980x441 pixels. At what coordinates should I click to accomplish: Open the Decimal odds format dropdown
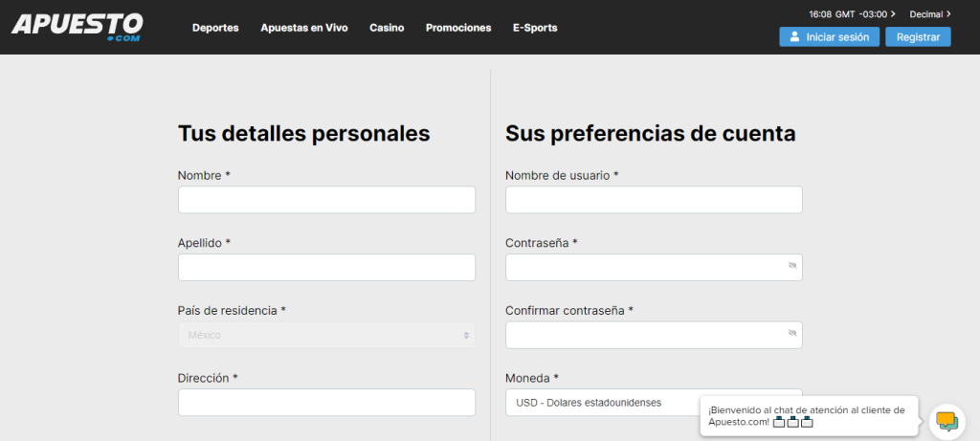pyautogui.click(x=930, y=14)
